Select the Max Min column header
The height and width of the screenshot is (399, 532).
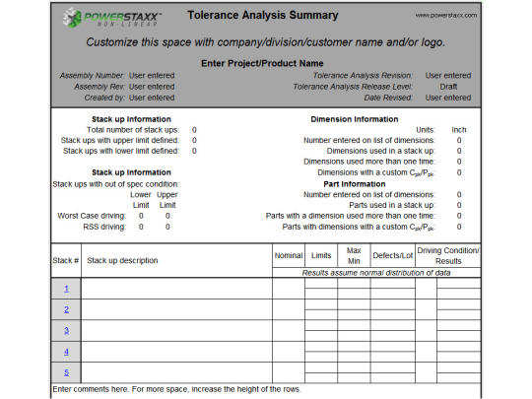coord(354,255)
